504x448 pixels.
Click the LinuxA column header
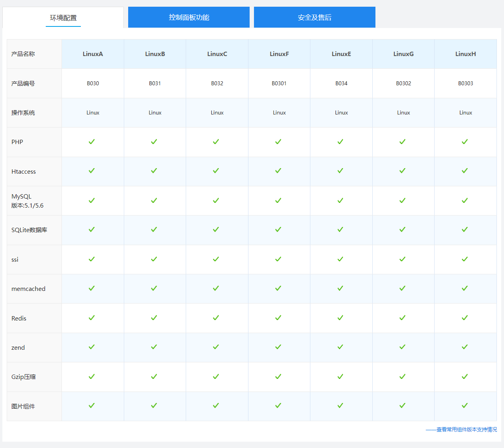tap(93, 54)
